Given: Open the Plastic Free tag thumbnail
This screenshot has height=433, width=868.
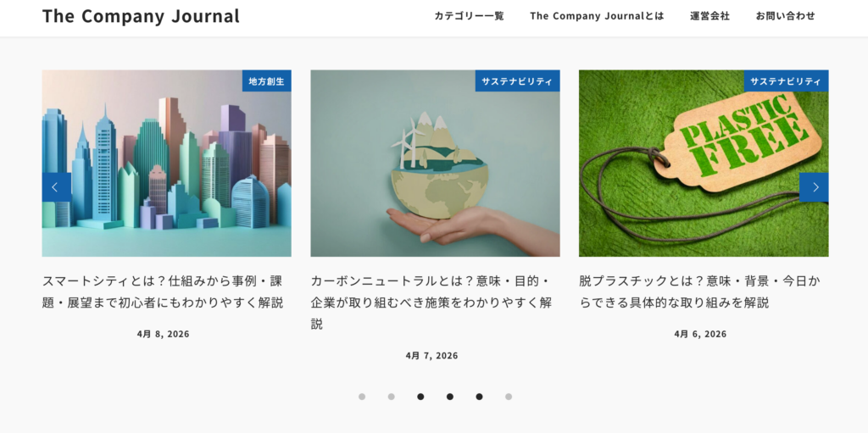Looking at the screenshot, I should click(704, 164).
